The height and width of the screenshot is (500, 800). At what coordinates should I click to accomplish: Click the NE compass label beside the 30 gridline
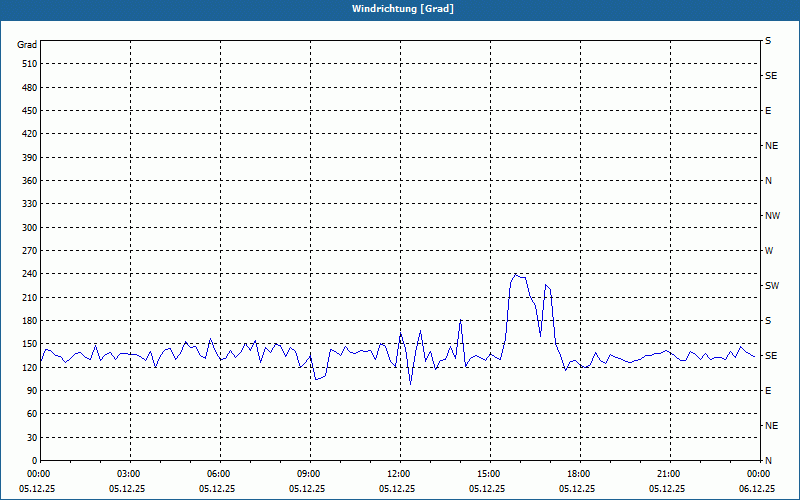tap(771, 426)
